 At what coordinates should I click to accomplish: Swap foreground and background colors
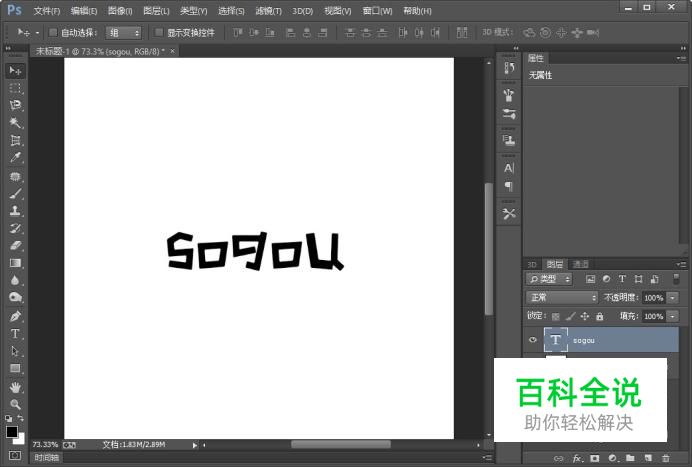click(20, 418)
